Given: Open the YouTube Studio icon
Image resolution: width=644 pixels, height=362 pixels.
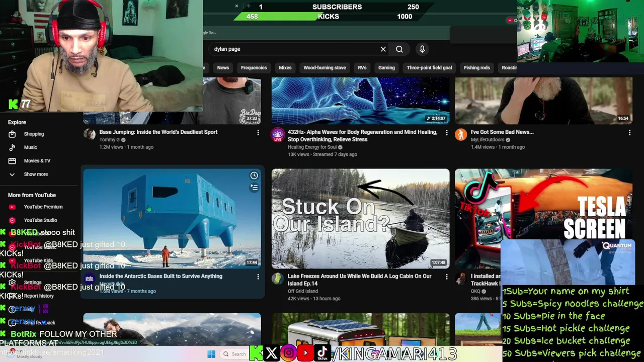Looking at the screenshot, I should pos(12,220).
